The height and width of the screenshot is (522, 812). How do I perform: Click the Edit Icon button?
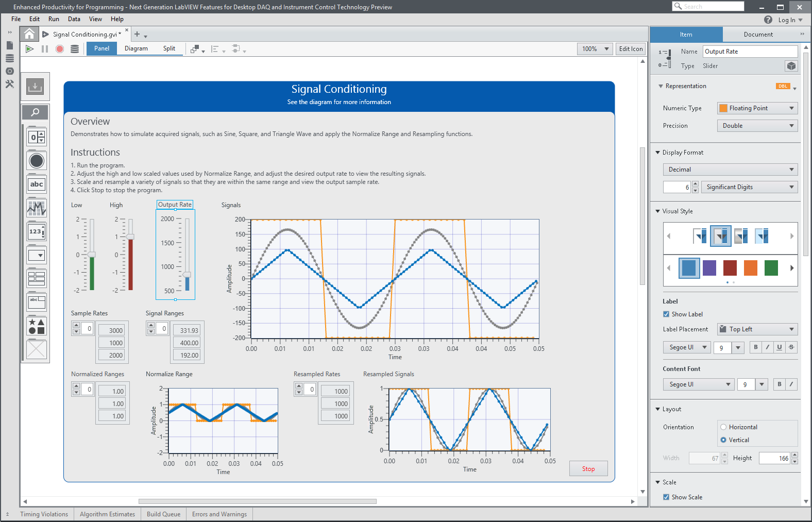631,49
